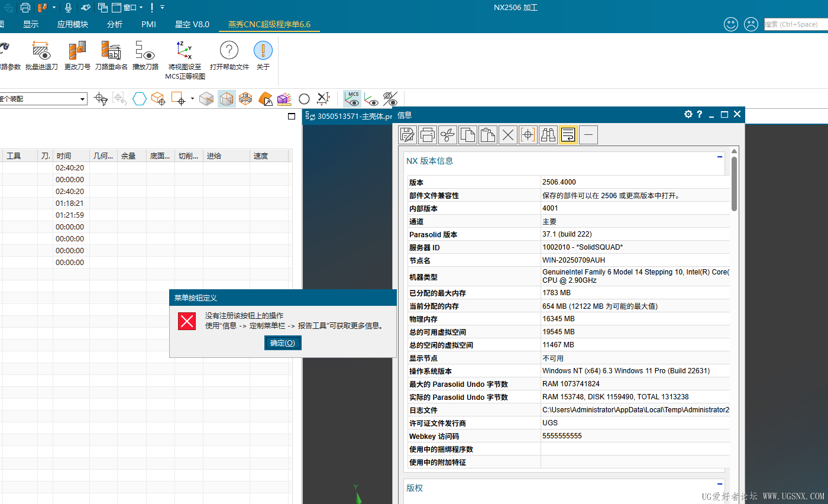Toggle the highlighted static wireframe cube button
Image resolution: width=828 pixels, height=504 pixels.
(227, 99)
